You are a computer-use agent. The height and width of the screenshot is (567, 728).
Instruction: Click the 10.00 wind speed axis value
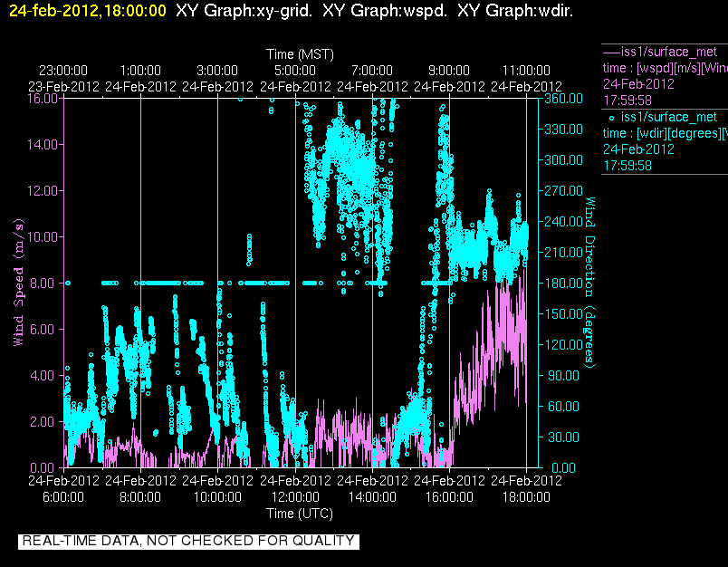tap(43, 236)
